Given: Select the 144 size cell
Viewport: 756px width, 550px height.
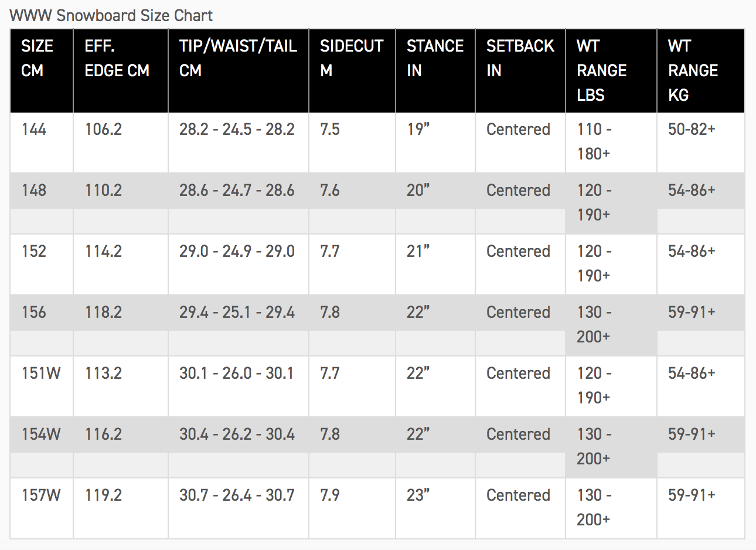Looking at the screenshot, I should tap(34, 130).
